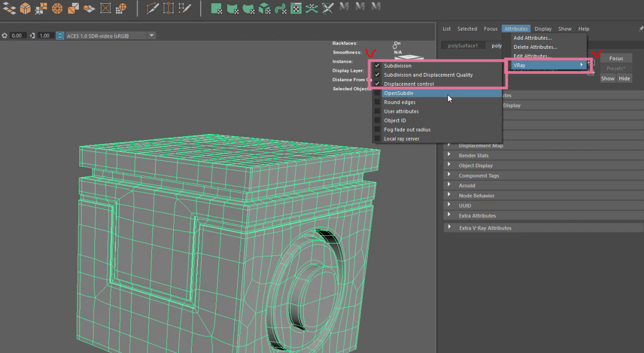Switch to the polySurface1 tab

[x=463, y=46]
